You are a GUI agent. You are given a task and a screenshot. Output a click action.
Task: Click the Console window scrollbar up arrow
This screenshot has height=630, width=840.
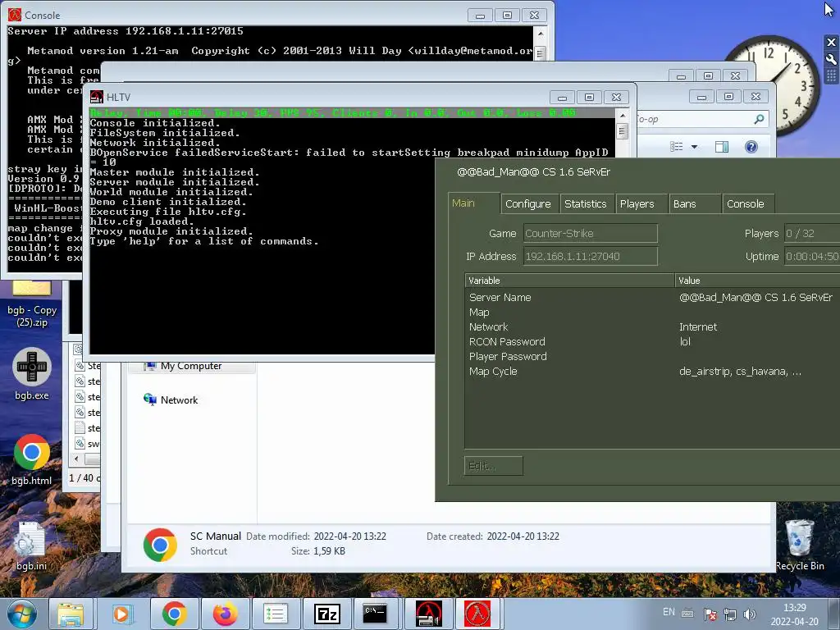(x=541, y=34)
